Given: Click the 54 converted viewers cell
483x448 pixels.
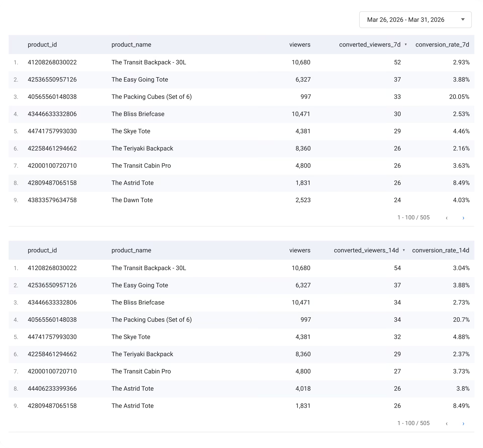Looking at the screenshot, I should tap(397, 268).
